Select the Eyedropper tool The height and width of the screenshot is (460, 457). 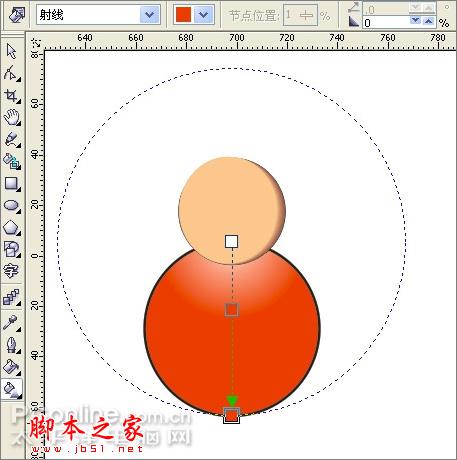pos(11,323)
